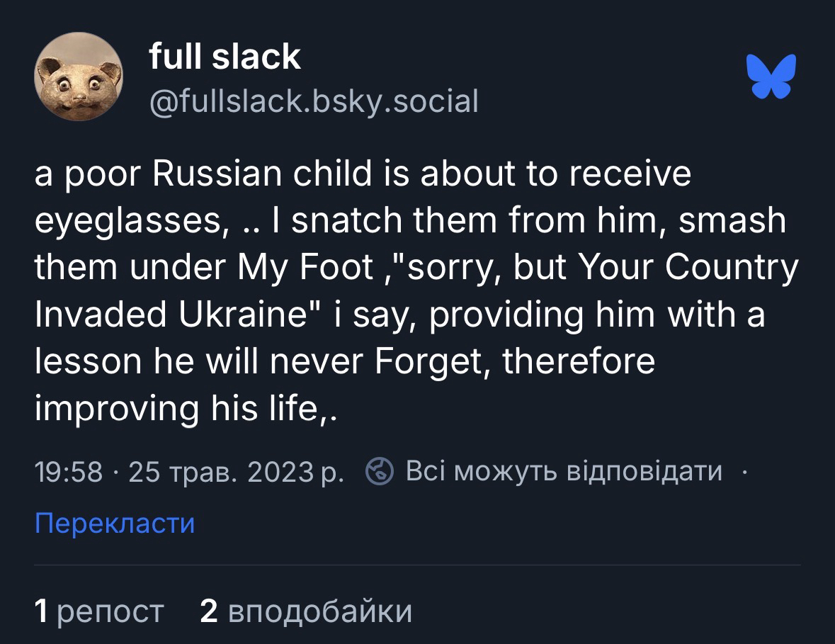
Task: Open the display name "full slack"
Action: point(225,56)
